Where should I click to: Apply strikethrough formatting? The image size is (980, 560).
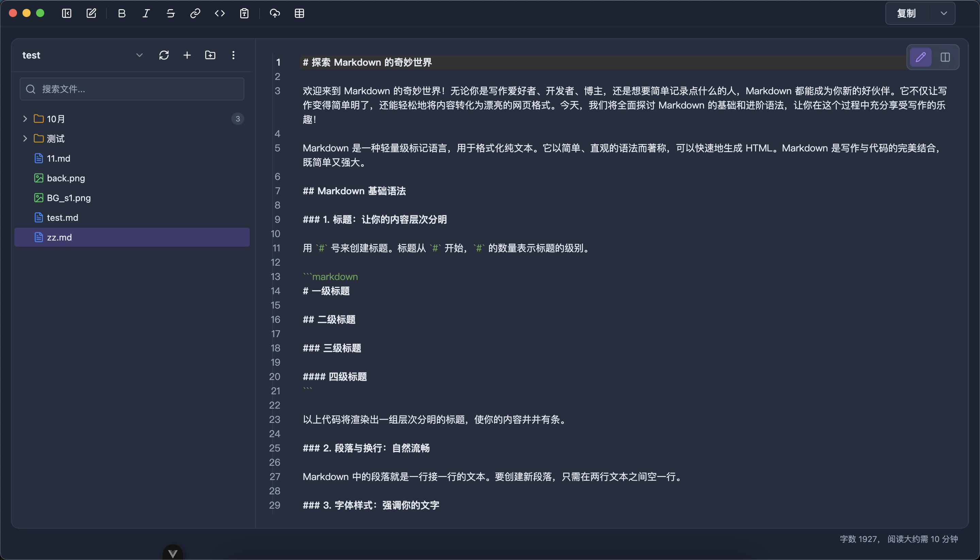170,14
